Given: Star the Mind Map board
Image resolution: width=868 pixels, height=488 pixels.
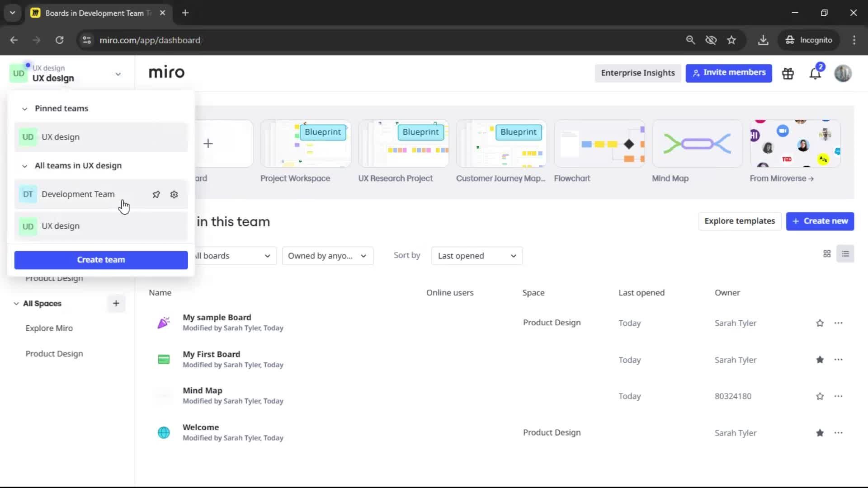Looking at the screenshot, I should click(x=820, y=396).
